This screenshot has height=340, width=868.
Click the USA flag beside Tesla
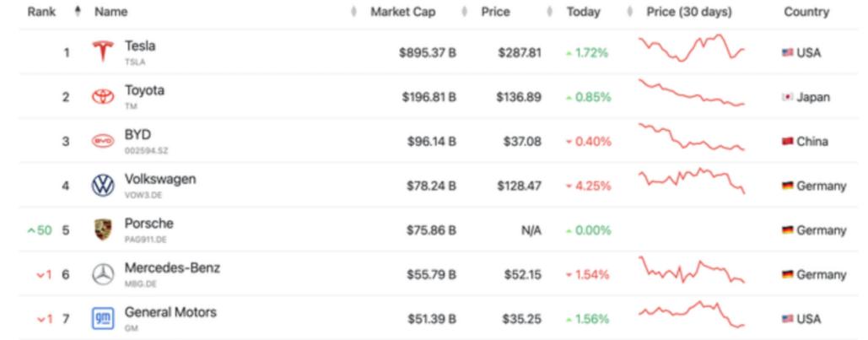[787, 52]
